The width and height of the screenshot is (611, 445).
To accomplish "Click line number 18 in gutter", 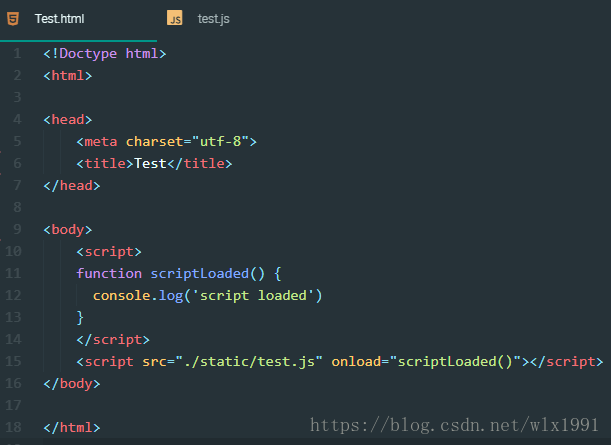I will pyautogui.click(x=13, y=427).
